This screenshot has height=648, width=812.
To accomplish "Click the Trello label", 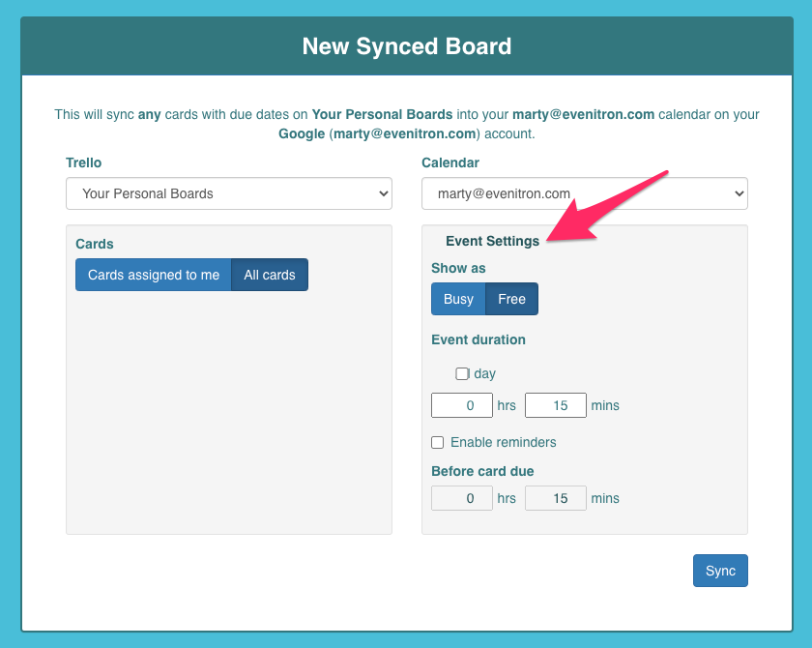I will tap(83, 162).
